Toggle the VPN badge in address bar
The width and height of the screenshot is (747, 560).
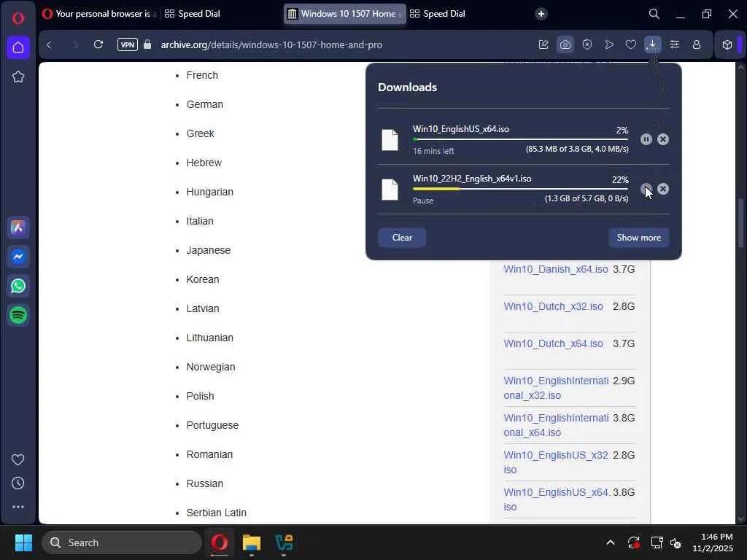[128, 44]
